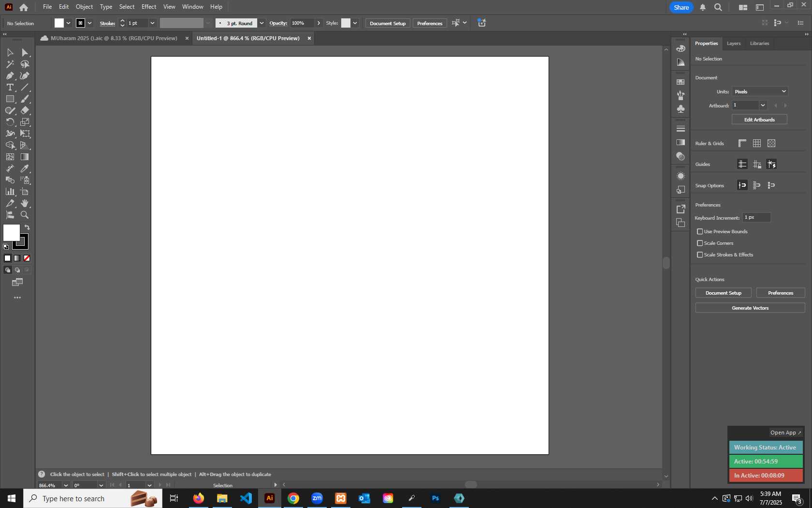812x508 pixels.
Task: Select the Paintbrush tool
Action: click(25, 99)
